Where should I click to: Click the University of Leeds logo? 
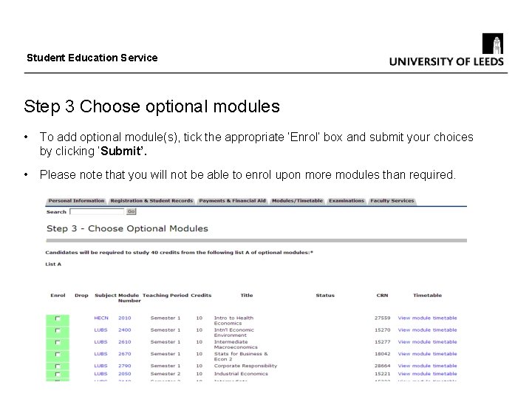[x=446, y=50]
